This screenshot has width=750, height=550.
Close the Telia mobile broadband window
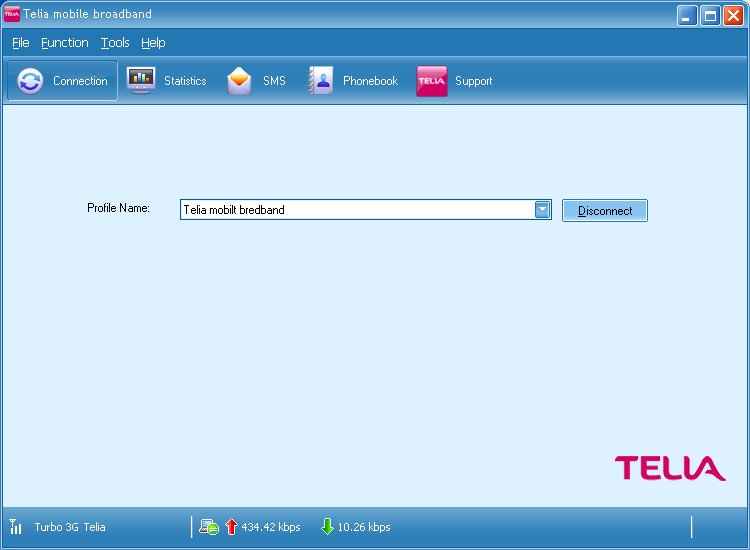pyautogui.click(x=733, y=16)
